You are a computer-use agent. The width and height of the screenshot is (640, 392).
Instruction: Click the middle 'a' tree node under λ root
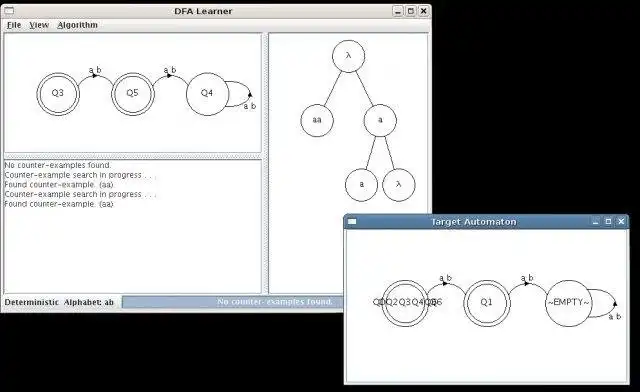(x=380, y=120)
